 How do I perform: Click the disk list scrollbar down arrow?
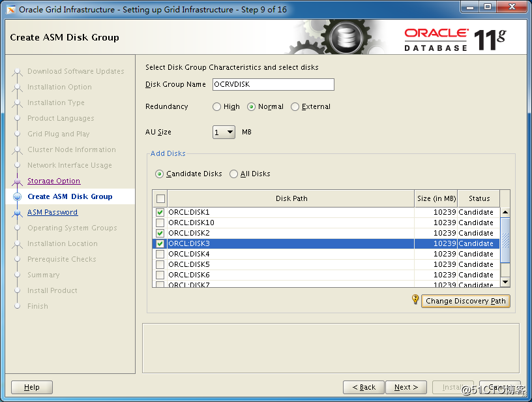[x=505, y=282]
